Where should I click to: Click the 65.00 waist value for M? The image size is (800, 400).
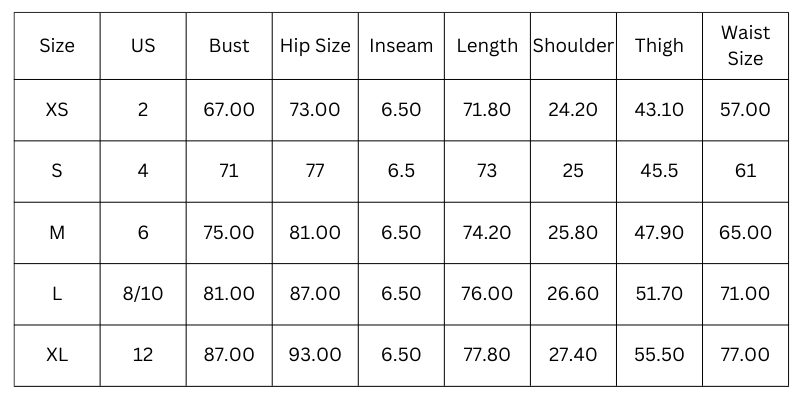coord(745,233)
